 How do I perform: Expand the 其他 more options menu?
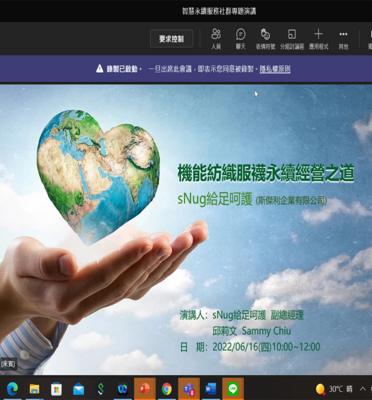pyautogui.click(x=343, y=39)
